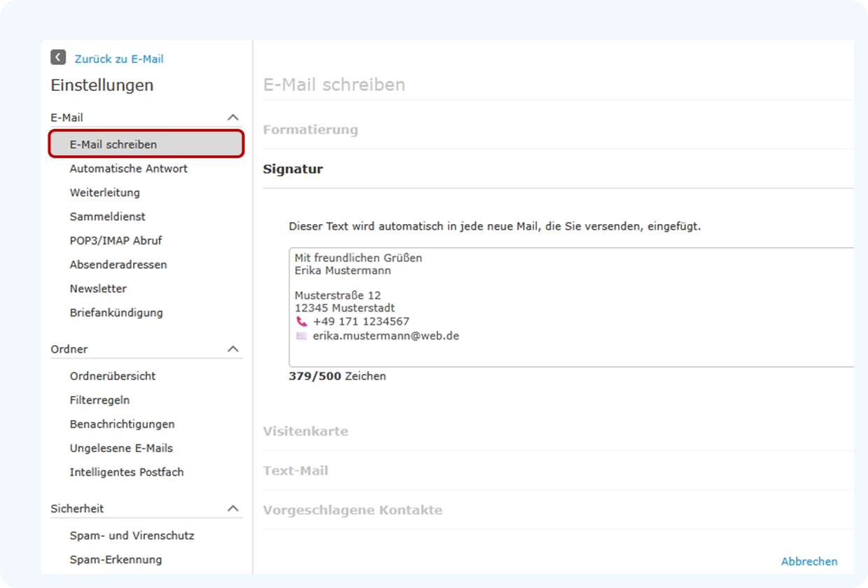This screenshot has height=588, width=868.
Task: Expand the Formatierung section
Action: [311, 129]
